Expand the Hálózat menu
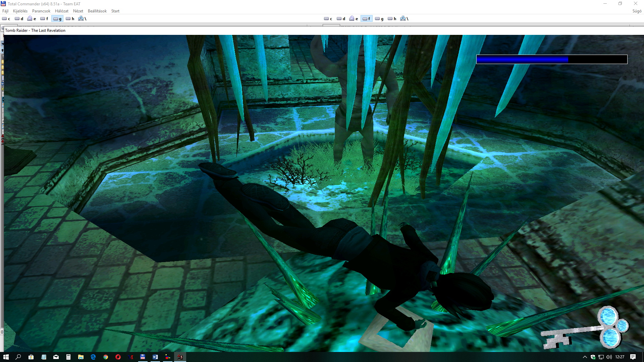 click(61, 11)
